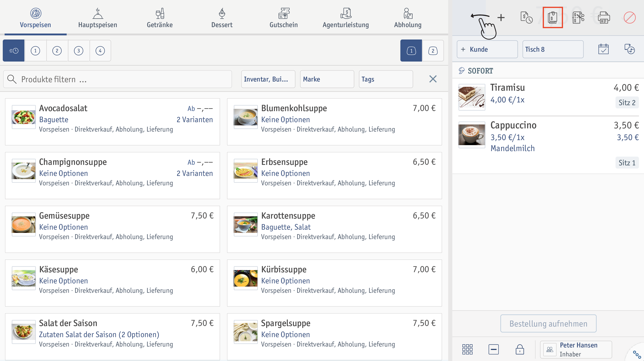Select course number 4
This screenshot has width=644, height=361.
(100, 51)
